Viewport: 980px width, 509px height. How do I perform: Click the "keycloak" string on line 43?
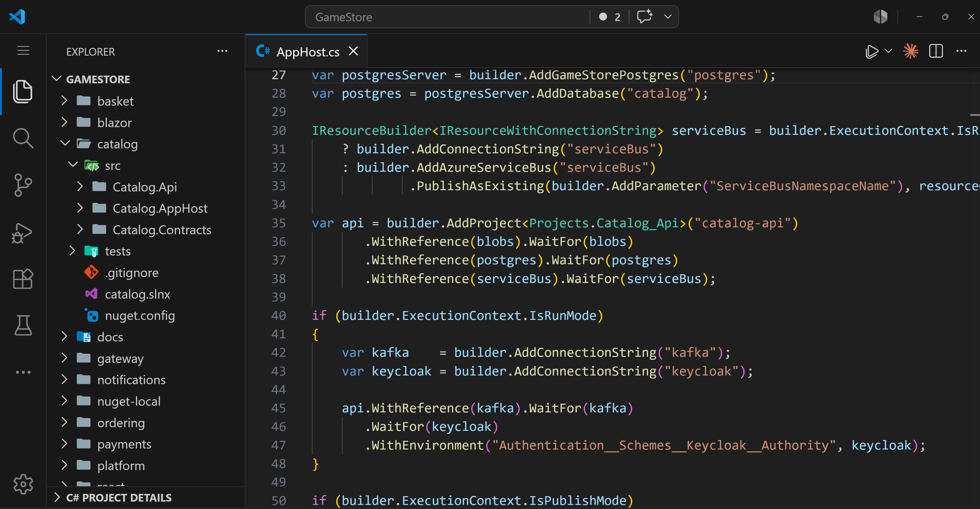pyautogui.click(x=701, y=371)
